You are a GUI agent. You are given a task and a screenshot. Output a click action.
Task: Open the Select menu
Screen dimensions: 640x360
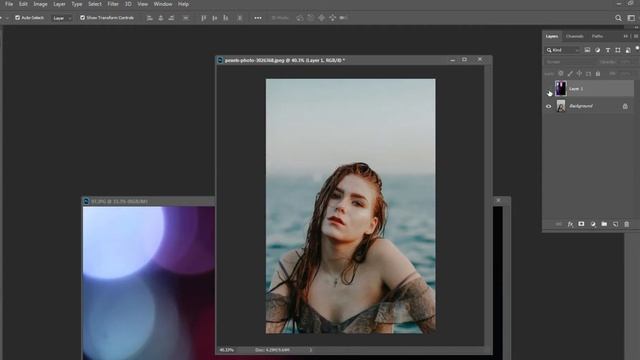(95, 4)
